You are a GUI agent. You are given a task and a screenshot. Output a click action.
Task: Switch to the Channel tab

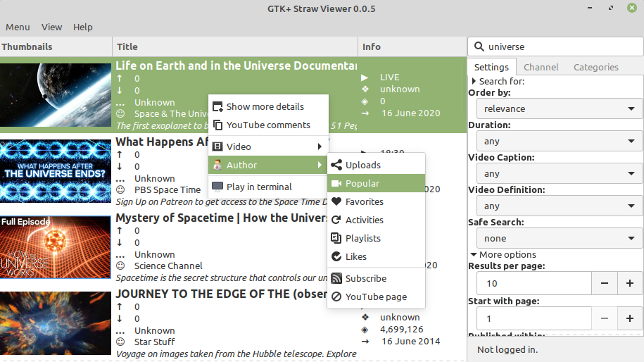pyautogui.click(x=541, y=68)
